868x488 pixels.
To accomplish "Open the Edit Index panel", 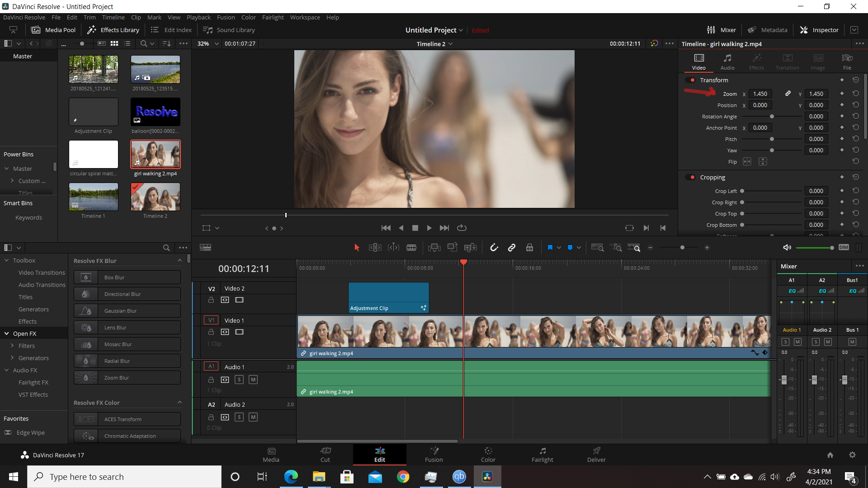I will pos(171,30).
